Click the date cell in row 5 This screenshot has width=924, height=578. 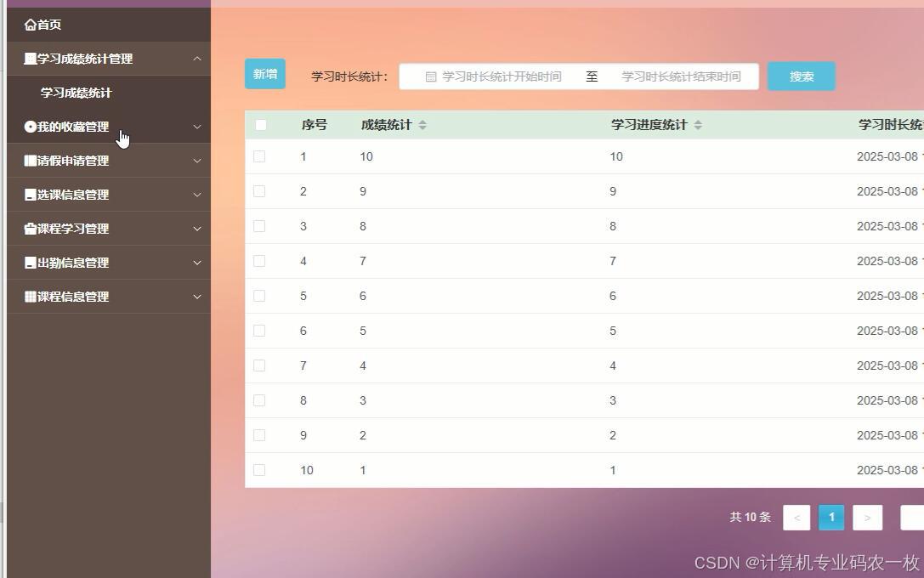(890, 296)
